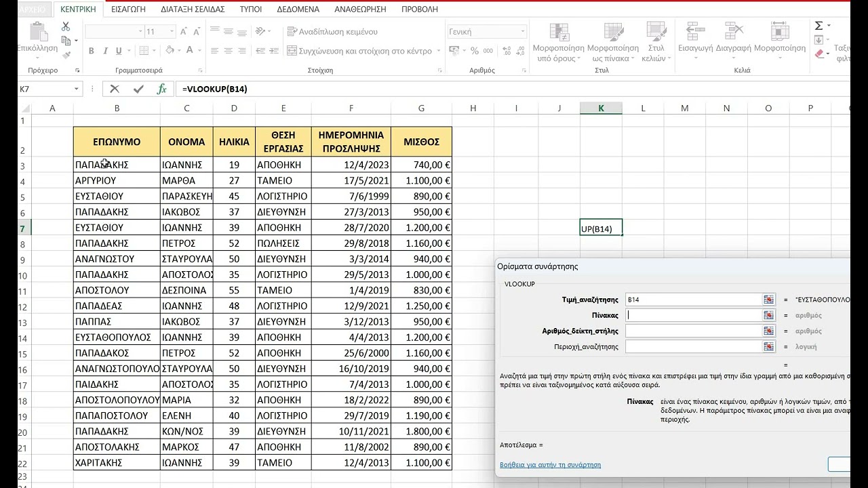Screen dimensions: 868x488
Task: Cancel formula entry with X button
Action: tap(115, 89)
